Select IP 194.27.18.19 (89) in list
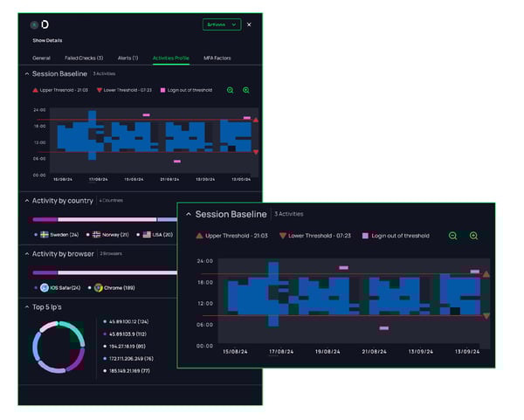 click(128, 347)
